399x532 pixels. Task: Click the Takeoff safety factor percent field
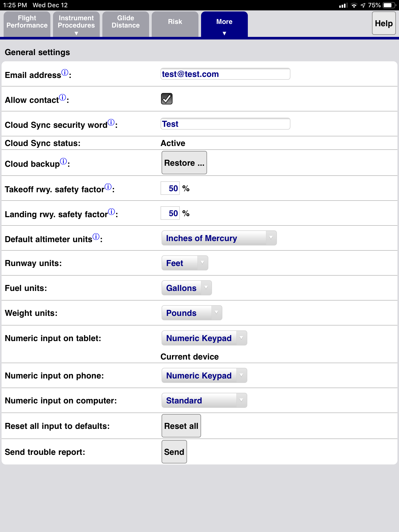click(x=170, y=188)
